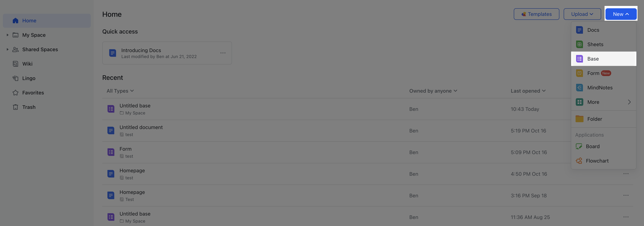Open the Introducing Docs document

pyautogui.click(x=141, y=50)
